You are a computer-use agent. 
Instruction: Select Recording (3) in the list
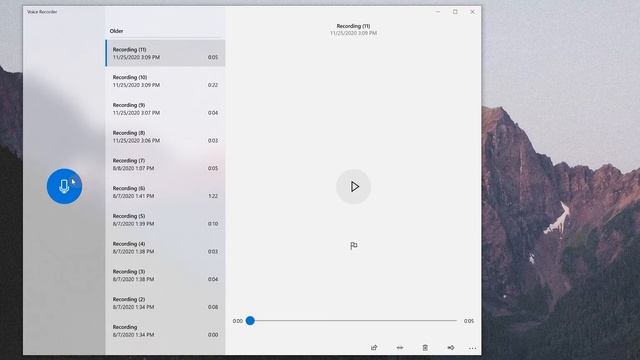pos(165,275)
